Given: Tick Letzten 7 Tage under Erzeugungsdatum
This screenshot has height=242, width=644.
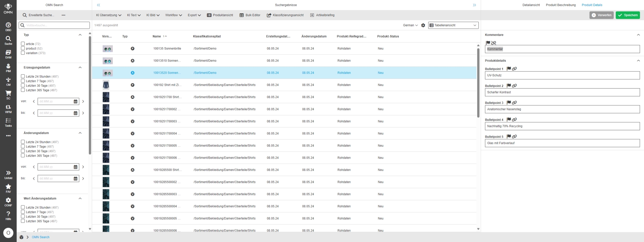Looking at the screenshot, I should coord(23,81).
